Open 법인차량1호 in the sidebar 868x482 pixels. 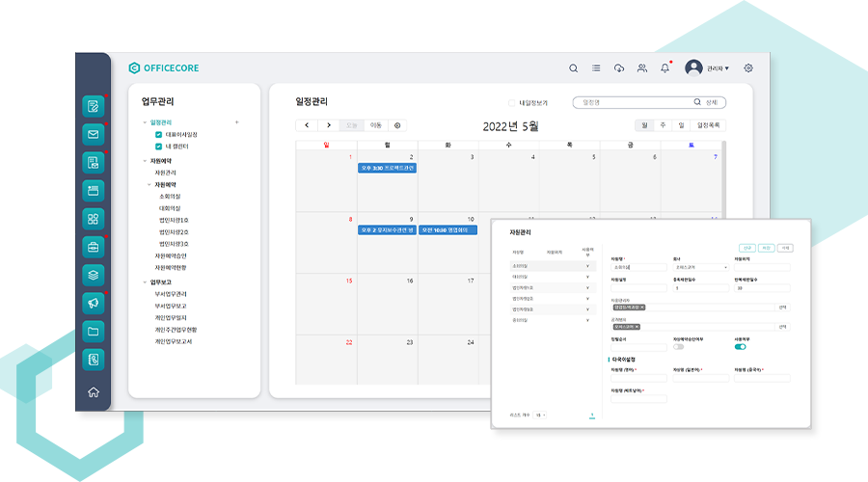click(174, 220)
